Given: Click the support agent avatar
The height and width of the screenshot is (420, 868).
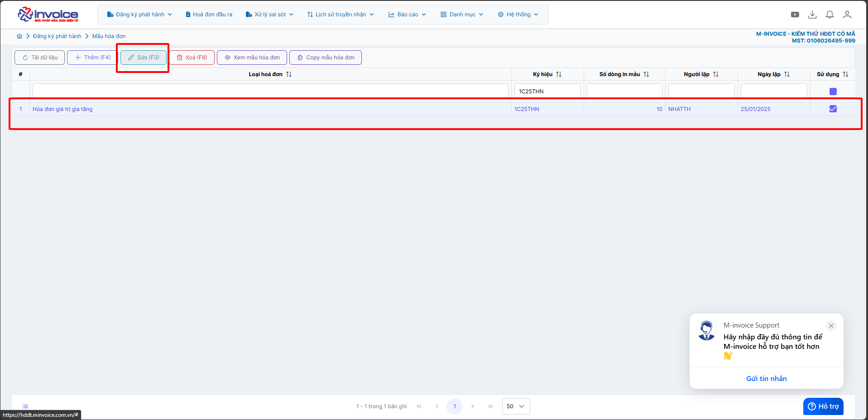Looking at the screenshot, I should click(x=706, y=331).
